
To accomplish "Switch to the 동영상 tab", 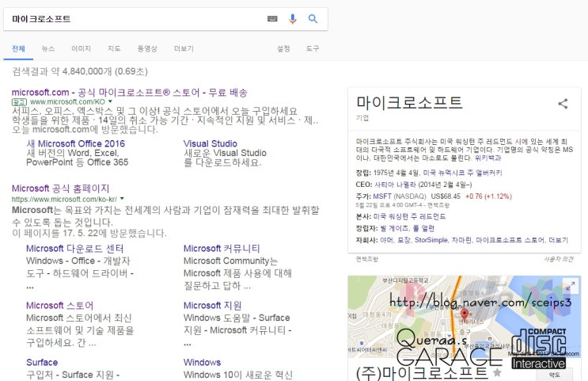I will click(147, 49).
